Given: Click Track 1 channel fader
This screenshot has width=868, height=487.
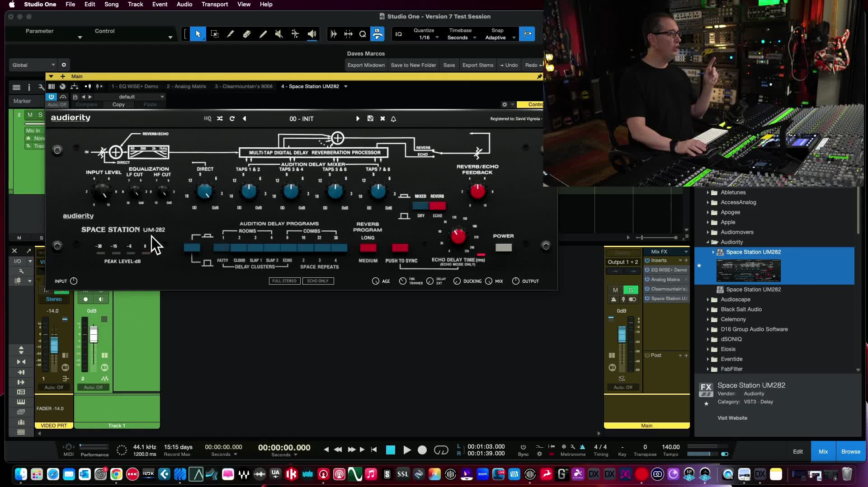Looking at the screenshot, I should pos(94,335).
